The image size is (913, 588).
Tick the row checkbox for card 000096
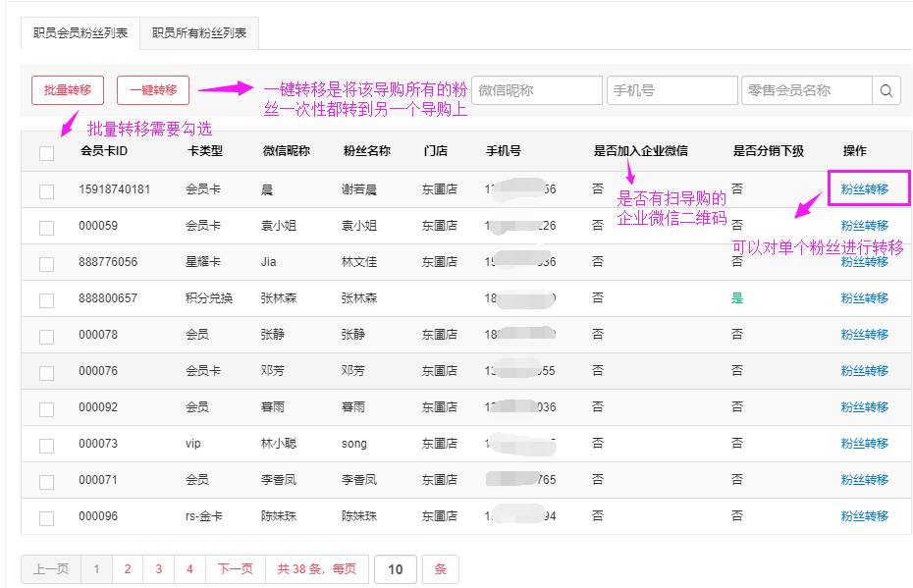tap(46, 517)
